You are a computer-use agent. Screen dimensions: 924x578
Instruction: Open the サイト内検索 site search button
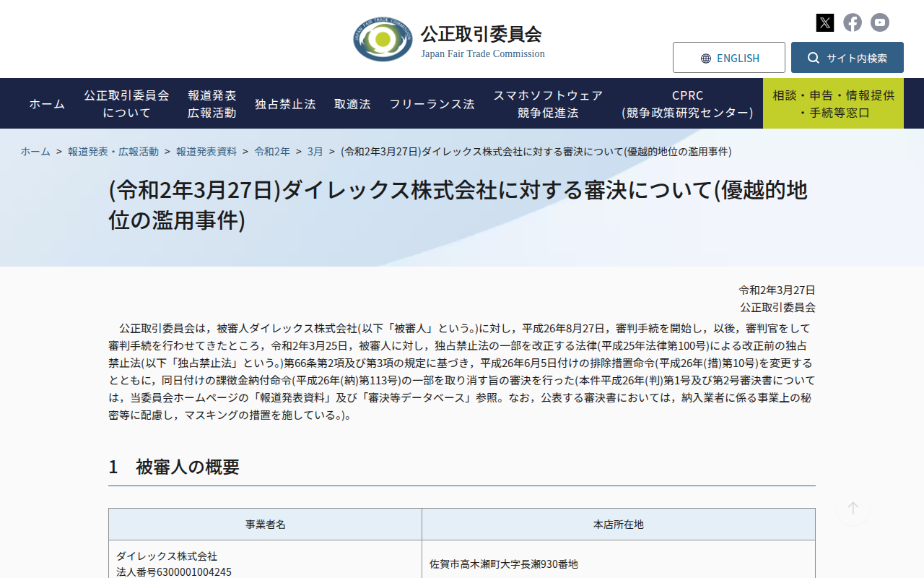click(x=847, y=58)
